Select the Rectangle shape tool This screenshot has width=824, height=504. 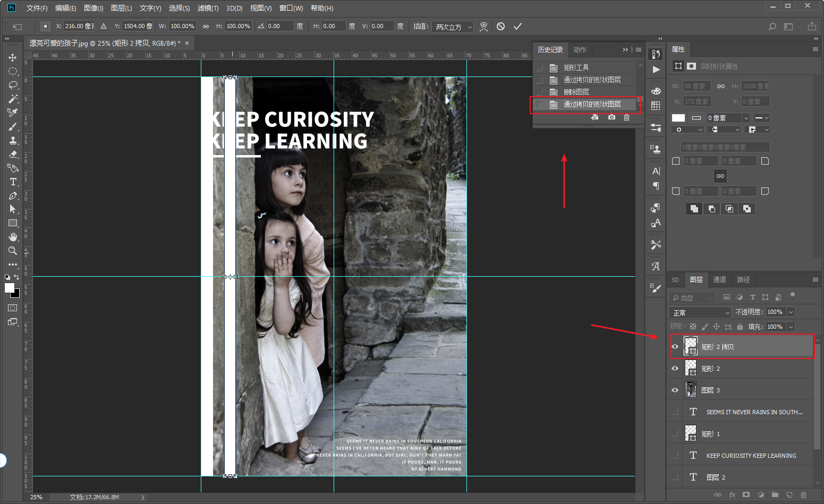13,223
